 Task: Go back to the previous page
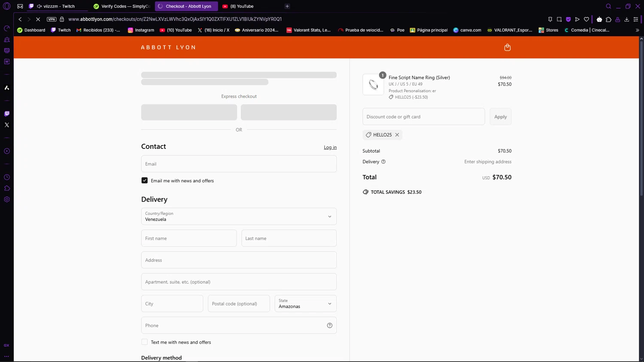(x=20, y=19)
